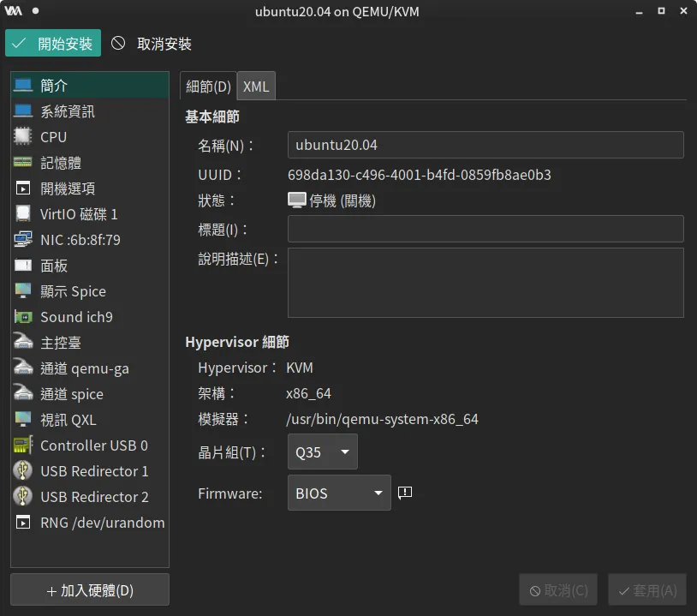Click the CPU chip icon in sidebar
The image size is (697, 616).
23,137
